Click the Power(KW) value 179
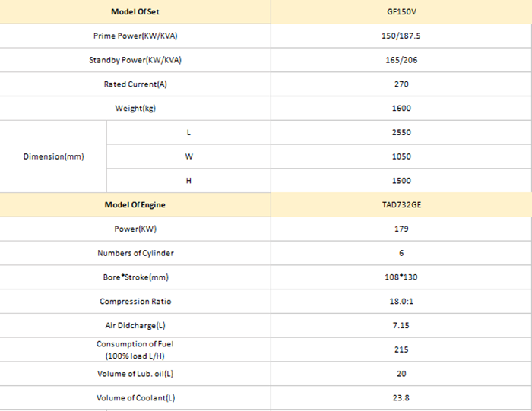 401,229
